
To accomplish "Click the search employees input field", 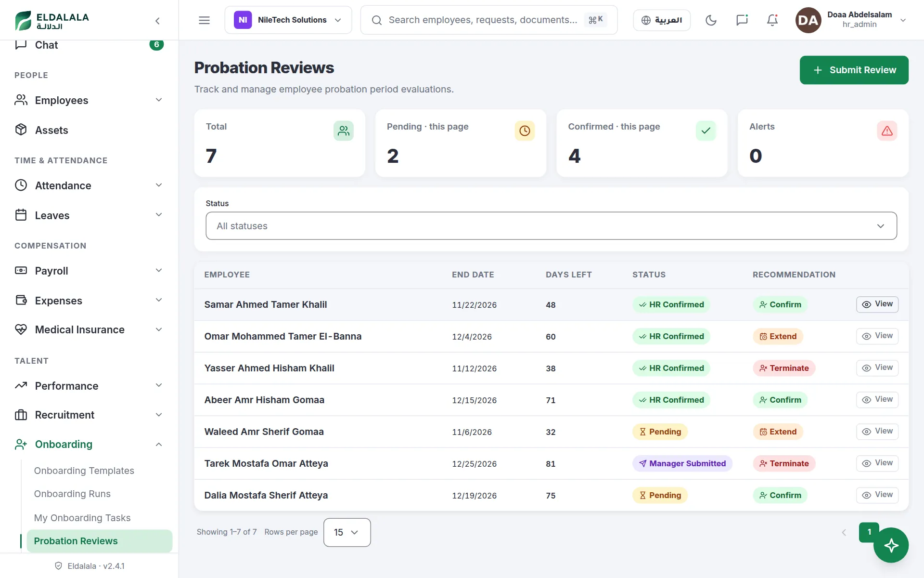I will pyautogui.click(x=489, y=20).
